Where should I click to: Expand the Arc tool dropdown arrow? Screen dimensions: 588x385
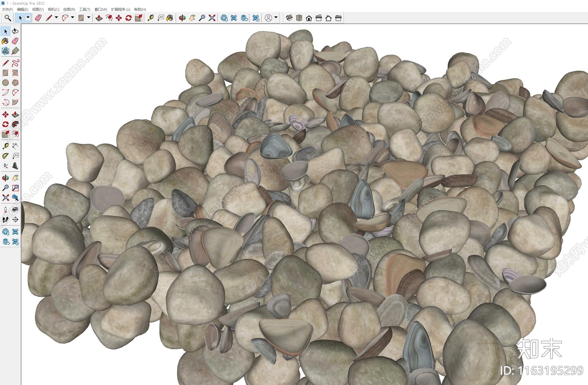pyautogui.click(x=72, y=17)
